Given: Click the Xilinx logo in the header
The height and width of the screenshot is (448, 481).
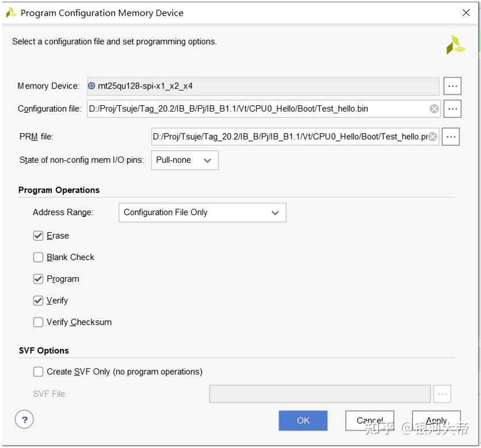Looking at the screenshot, I should [x=456, y=45].
